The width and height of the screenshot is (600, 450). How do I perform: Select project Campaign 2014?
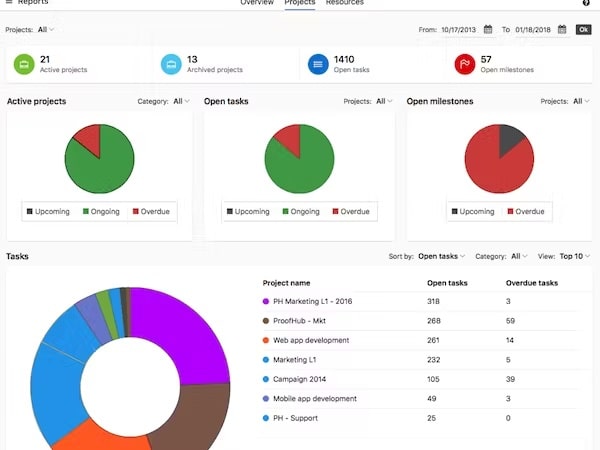[299, 379]
